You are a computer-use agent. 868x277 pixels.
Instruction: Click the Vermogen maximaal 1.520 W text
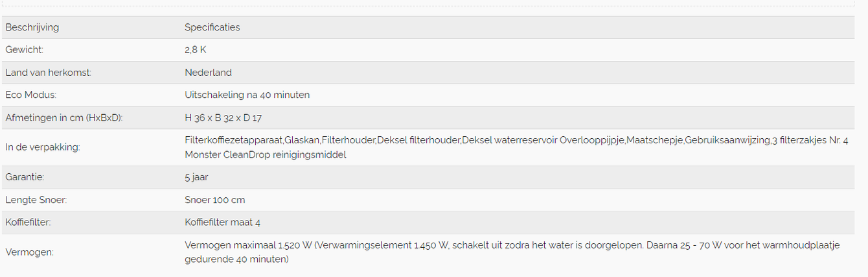coord(249,245)
